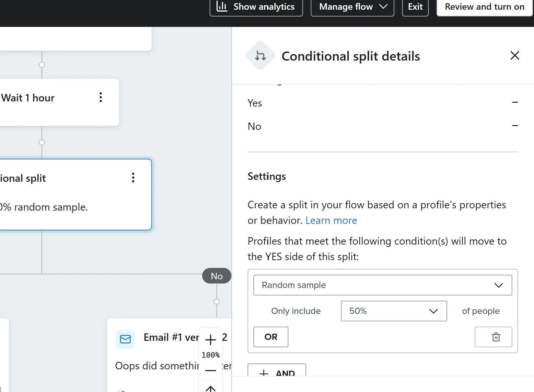Viewport: 534px width, 392px height.
Task: Open the Wait 1 hour options menu
Action: pyautogui.click(x=101, y=97)
